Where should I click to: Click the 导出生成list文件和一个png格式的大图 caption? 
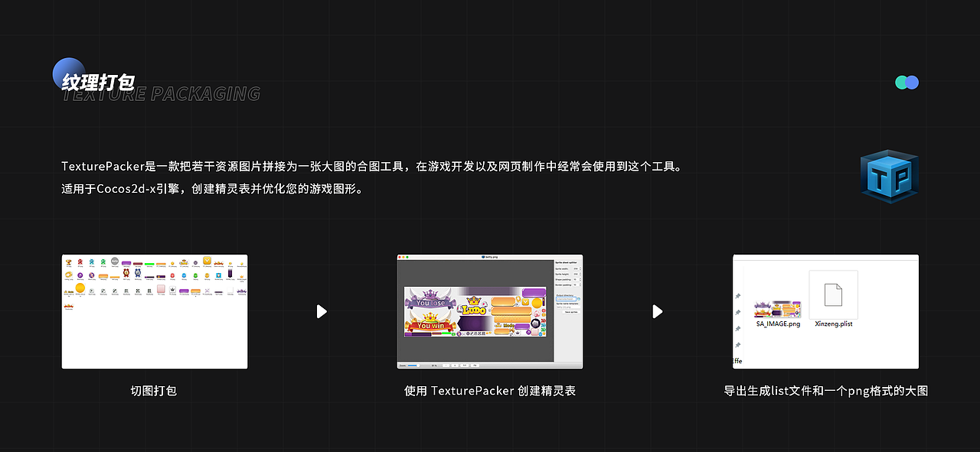[x=826, y=391]
